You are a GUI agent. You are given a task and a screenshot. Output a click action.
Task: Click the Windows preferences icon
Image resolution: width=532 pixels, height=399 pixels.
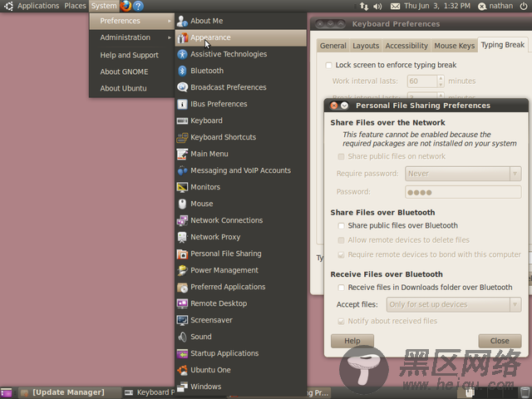point(182,387)
